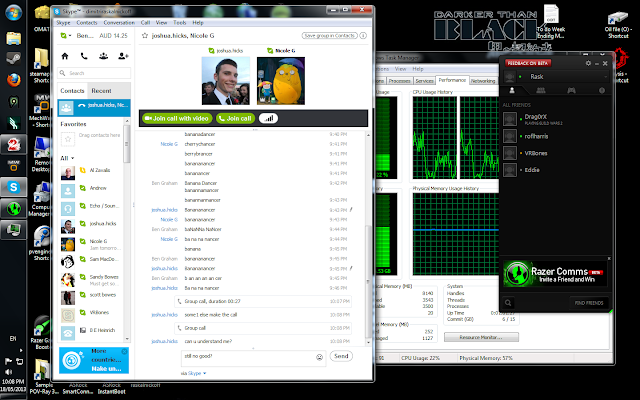640x400 pixels.
Task: Click the add contact icon in Skype
Action: pyautogui.click(x=123, y=56)
